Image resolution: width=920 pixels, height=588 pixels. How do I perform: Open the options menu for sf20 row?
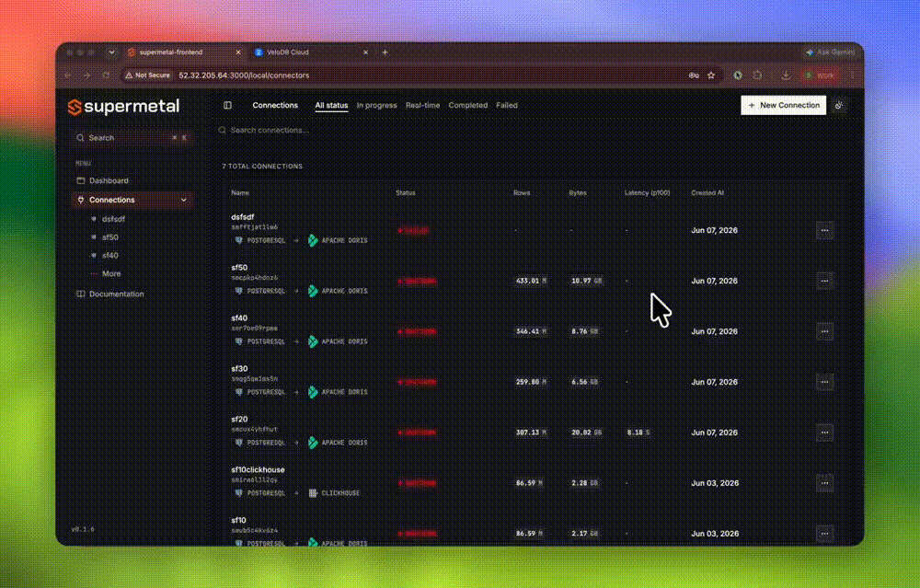(824, 432)
